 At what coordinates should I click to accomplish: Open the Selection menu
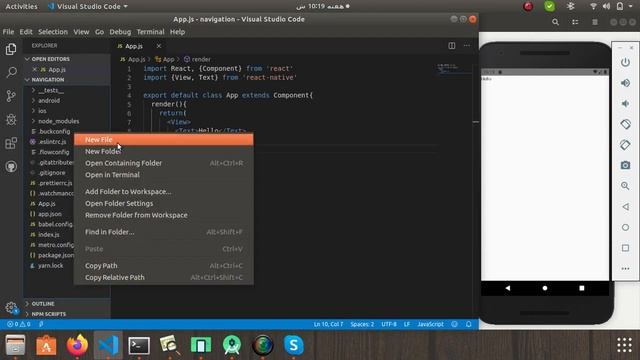tap(53, 32)
